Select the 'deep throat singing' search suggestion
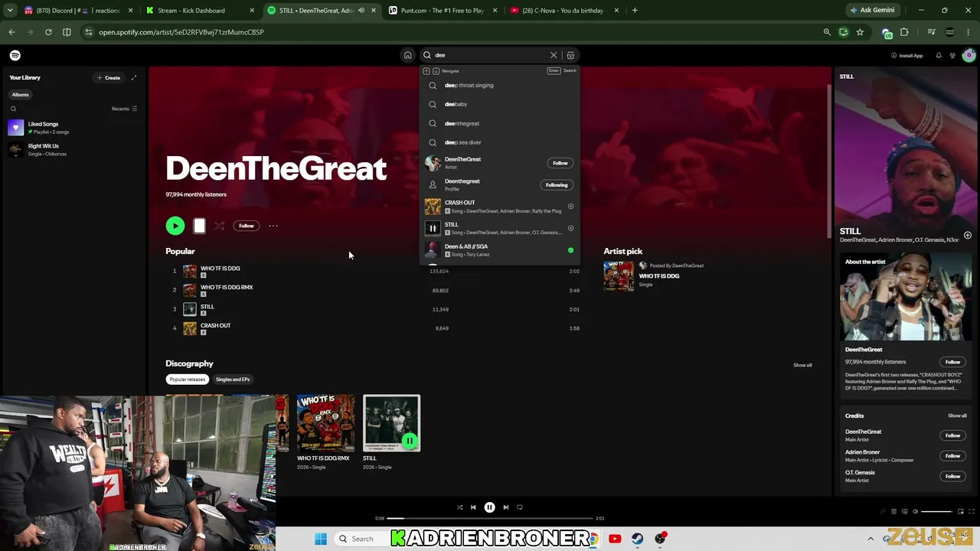The height and width of the screenshot is (551, 980). pyautogui.click(x=499, y=85)
